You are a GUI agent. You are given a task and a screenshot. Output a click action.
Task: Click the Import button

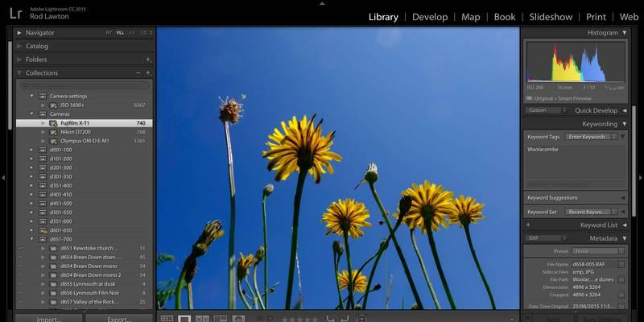49,319
